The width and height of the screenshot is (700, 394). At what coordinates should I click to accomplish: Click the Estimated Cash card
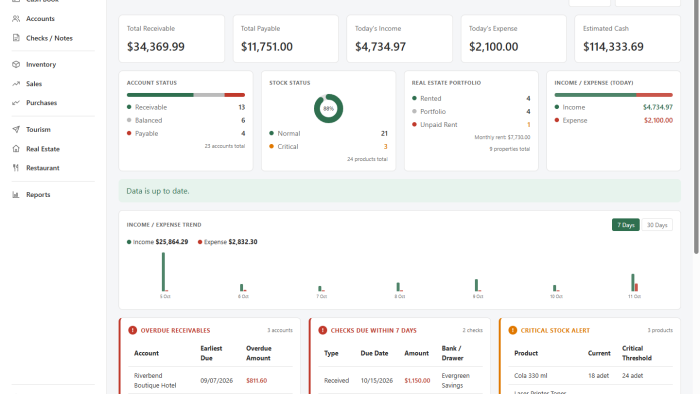[628, 39]
